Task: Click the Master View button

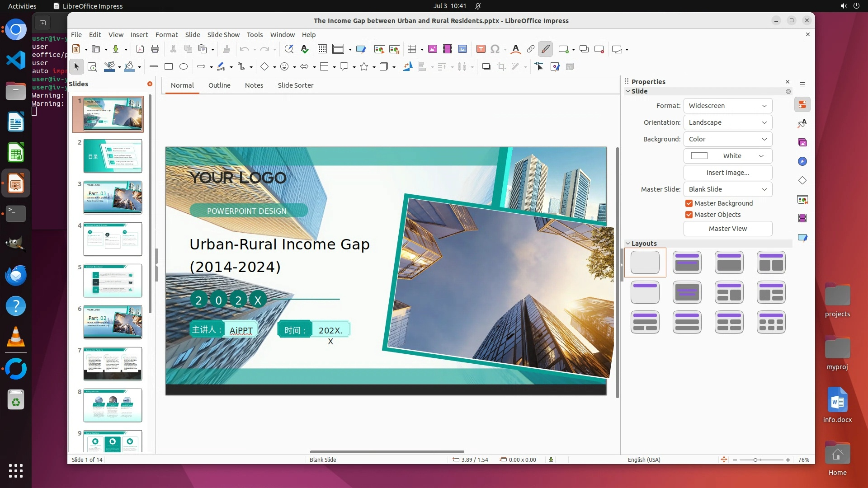Action: 727,229
